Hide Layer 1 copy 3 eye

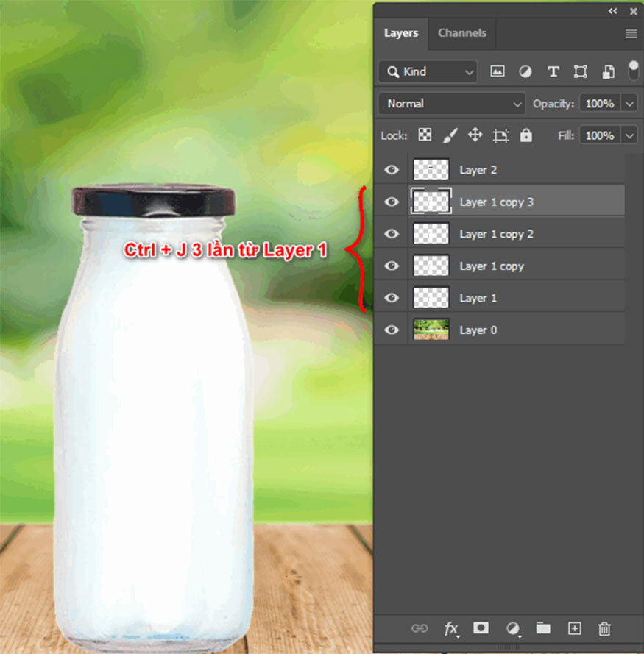pos(392,202)
